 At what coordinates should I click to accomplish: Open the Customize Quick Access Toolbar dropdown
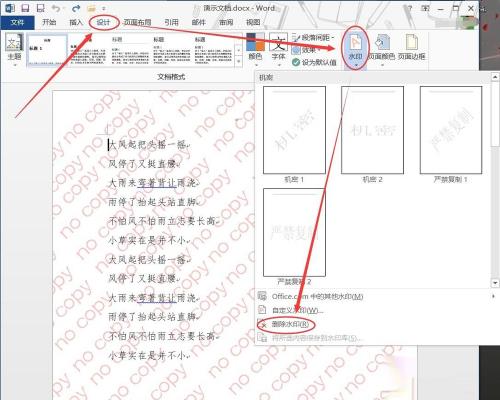pos(104,8)
